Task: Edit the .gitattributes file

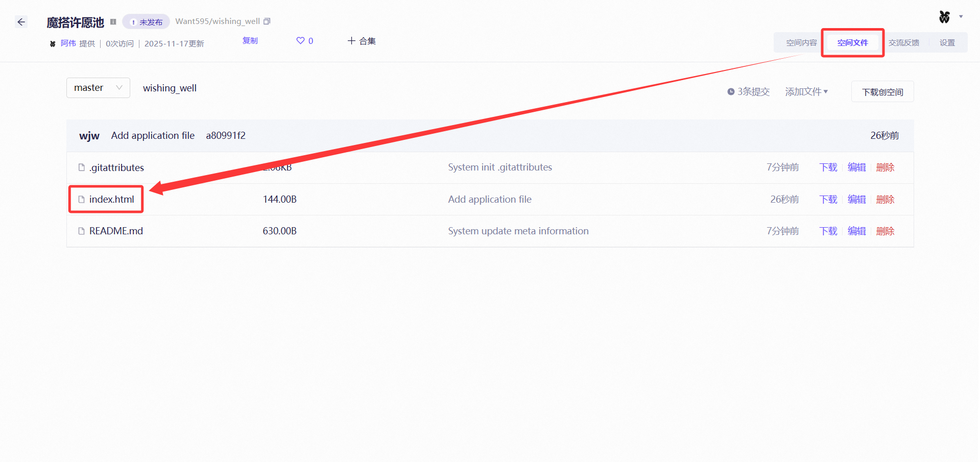Action: pyautogui.click(x=857, y=167)
